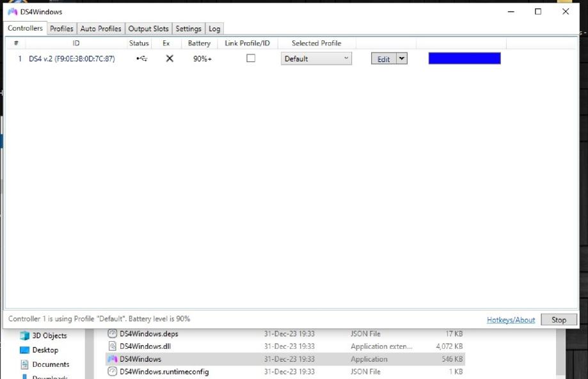Click the status bar controller profile message
This screenshot has width=588, height=379.
click(x=99, y=319)
